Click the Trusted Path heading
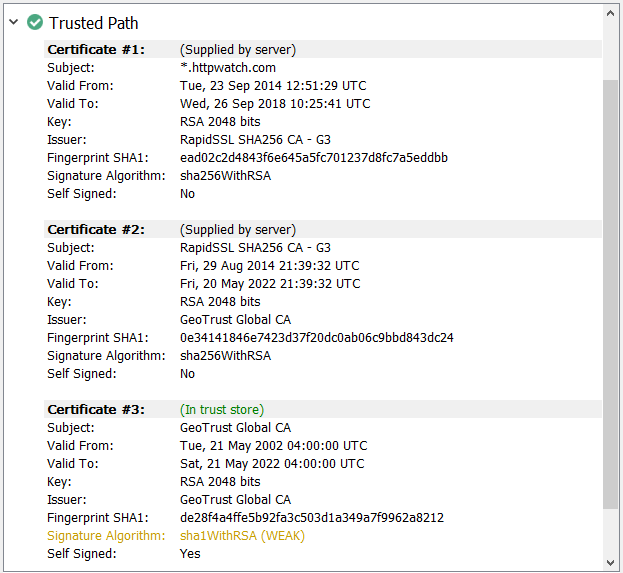623x573 pixels. coord(93,22)
